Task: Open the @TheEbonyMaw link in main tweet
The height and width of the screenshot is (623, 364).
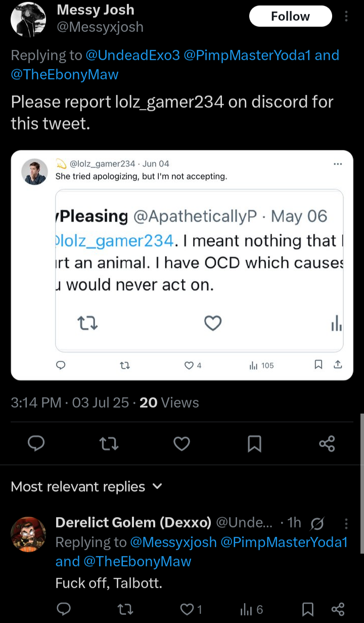Action: pos(65,75)
